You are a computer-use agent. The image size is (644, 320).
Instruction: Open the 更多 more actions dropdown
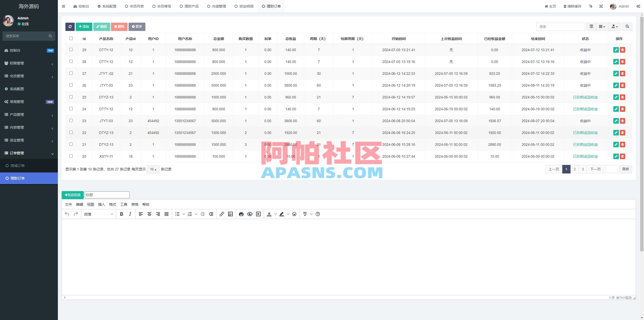tap(137, 27)
